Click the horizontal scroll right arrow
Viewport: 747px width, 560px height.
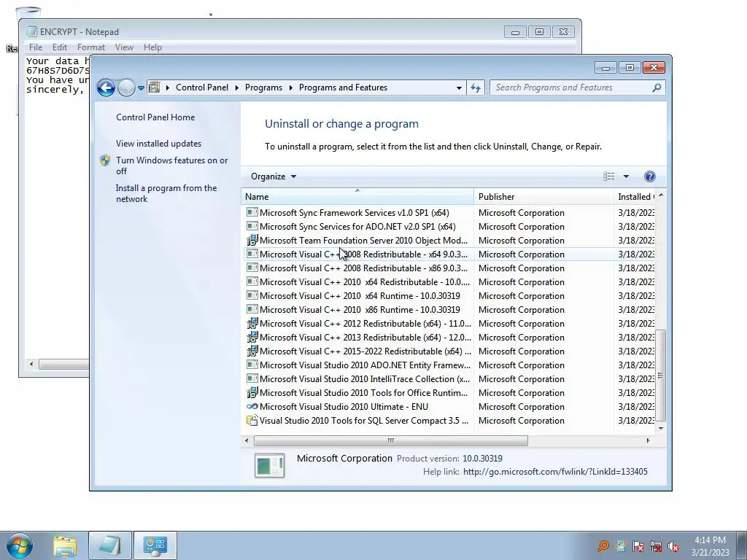point(648,440)
